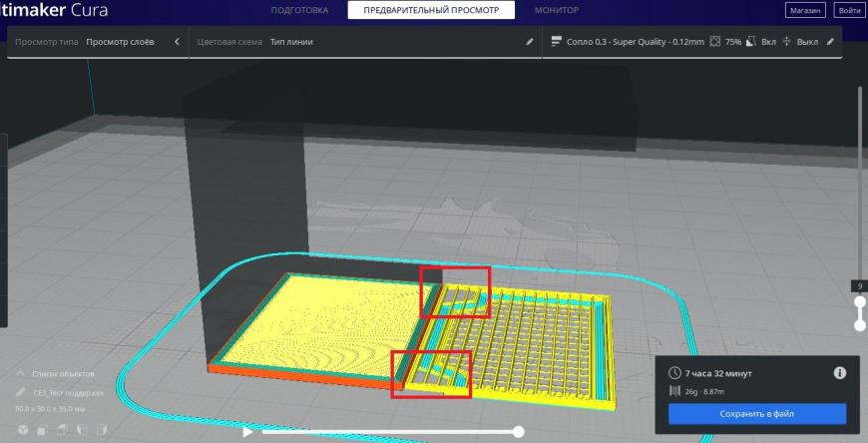868x443 pixels.
Task: Switch to the ПОДГОТОВКА tab
Action: point(299,10)
